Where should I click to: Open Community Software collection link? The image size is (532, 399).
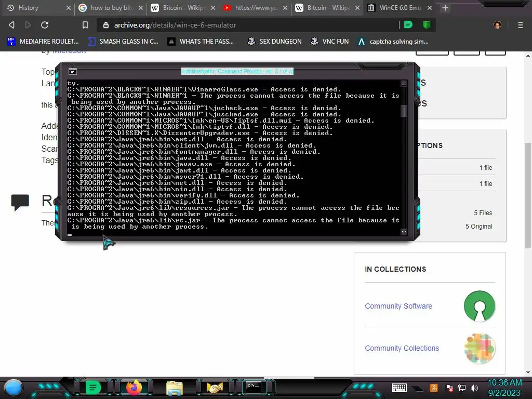coord(398,306)
